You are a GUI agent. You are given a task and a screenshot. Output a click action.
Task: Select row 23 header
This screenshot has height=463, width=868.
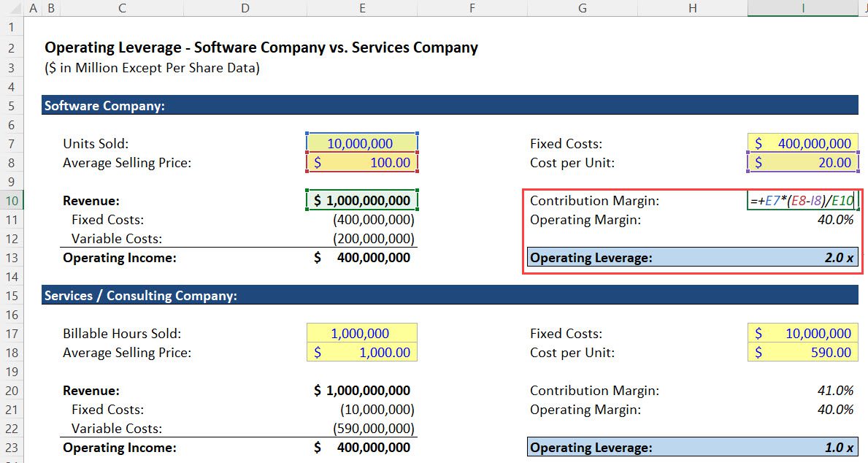pyautogui.click(x=12, y=447)
